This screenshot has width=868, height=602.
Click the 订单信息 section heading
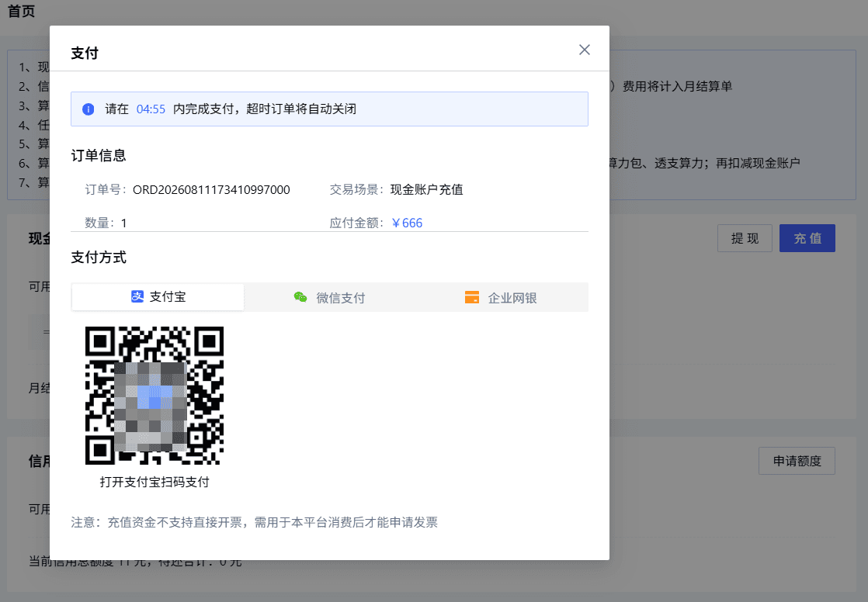click(x=99, y=155)
